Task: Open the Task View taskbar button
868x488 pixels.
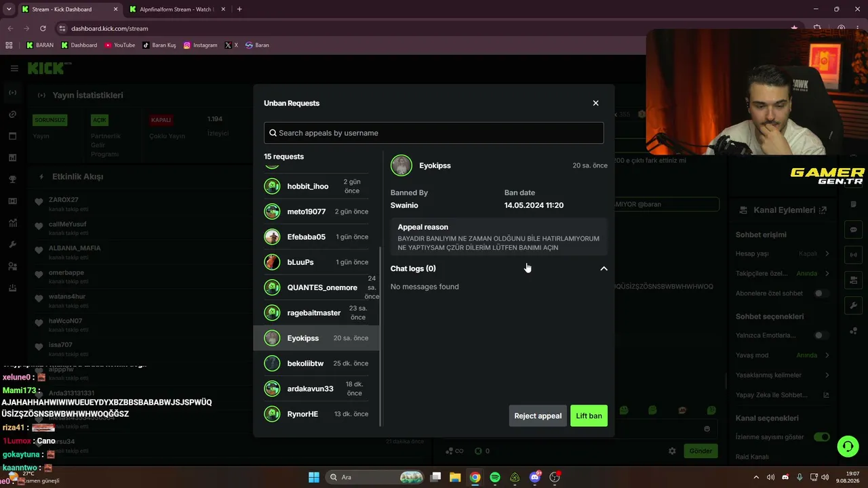Action: tap(435, 477)
